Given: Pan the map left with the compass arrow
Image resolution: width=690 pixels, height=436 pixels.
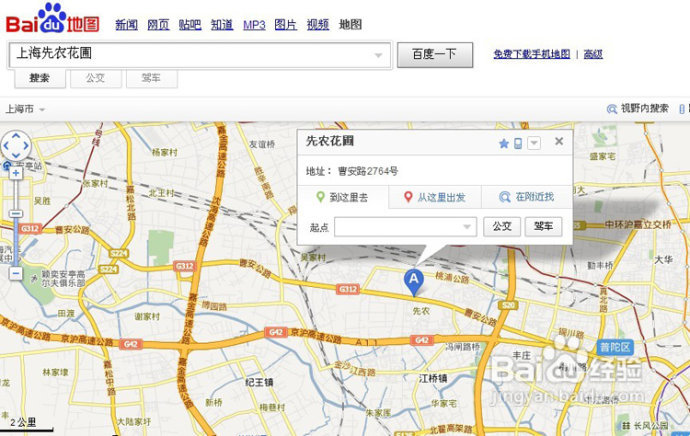Looking at the screenshot, I should pyautogui.click(x=6, y=146).
